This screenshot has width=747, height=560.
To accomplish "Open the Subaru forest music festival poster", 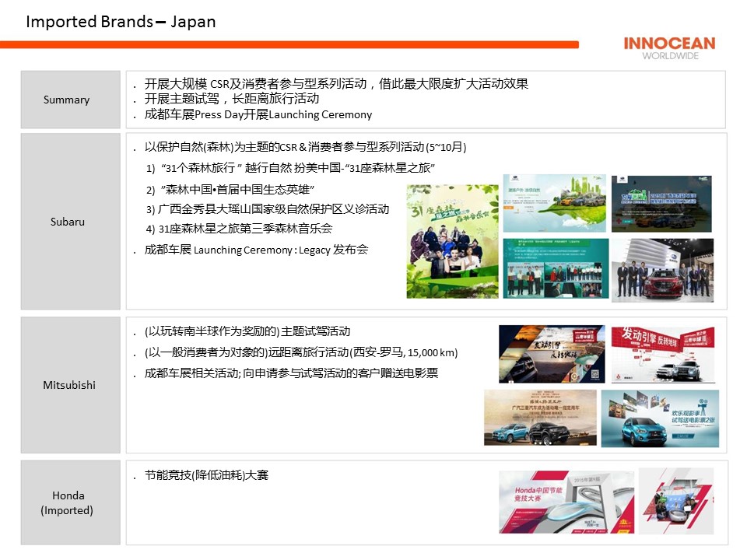I will point(452,241).
